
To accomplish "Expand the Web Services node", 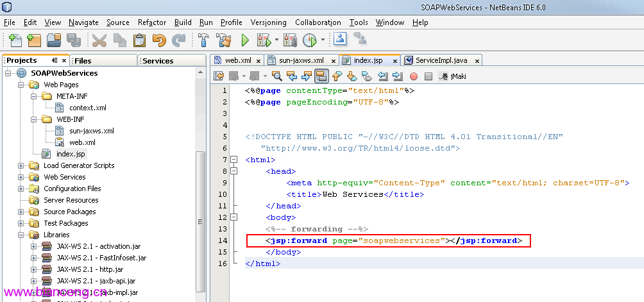I will pos(21,177).
